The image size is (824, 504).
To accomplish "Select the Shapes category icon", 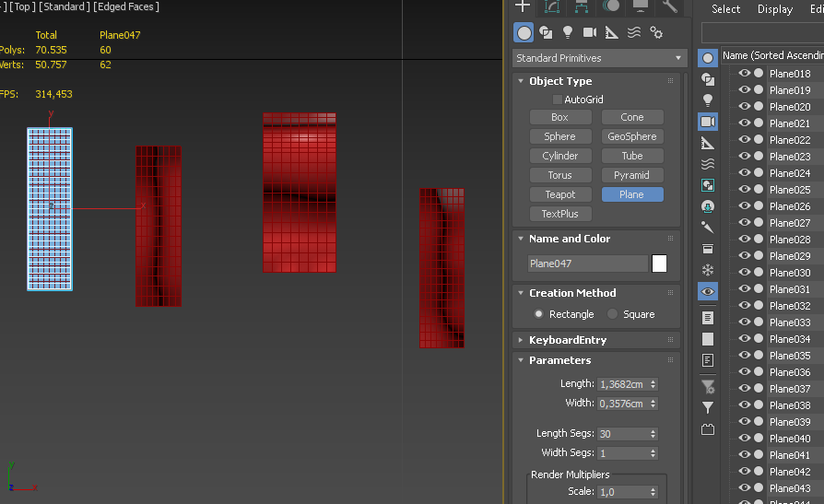I will point(546,32).
